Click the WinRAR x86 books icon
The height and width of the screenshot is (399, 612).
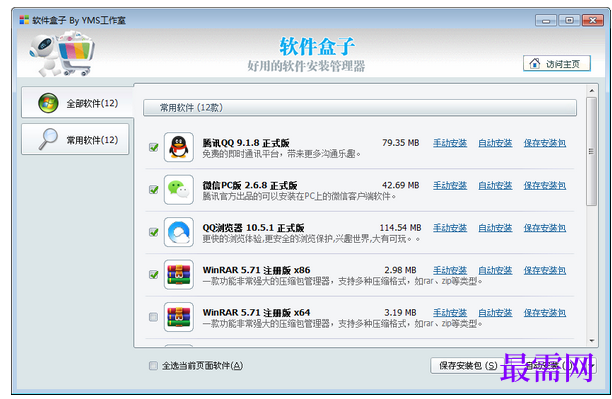tap(179, 274)
